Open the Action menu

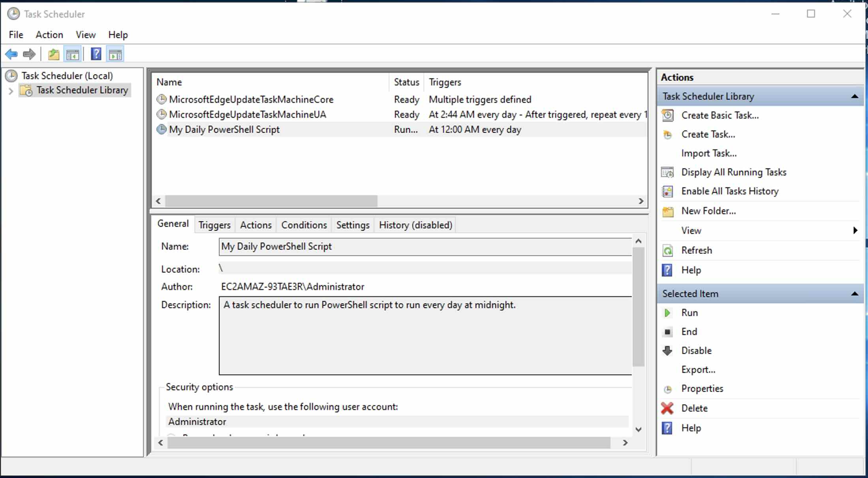point(49,35)
